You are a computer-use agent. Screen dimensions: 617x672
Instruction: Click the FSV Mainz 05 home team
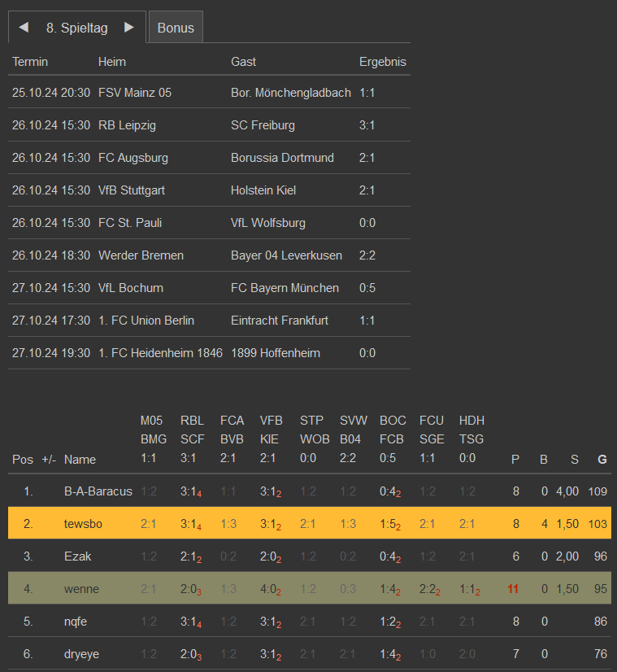[x=134, y=93]
